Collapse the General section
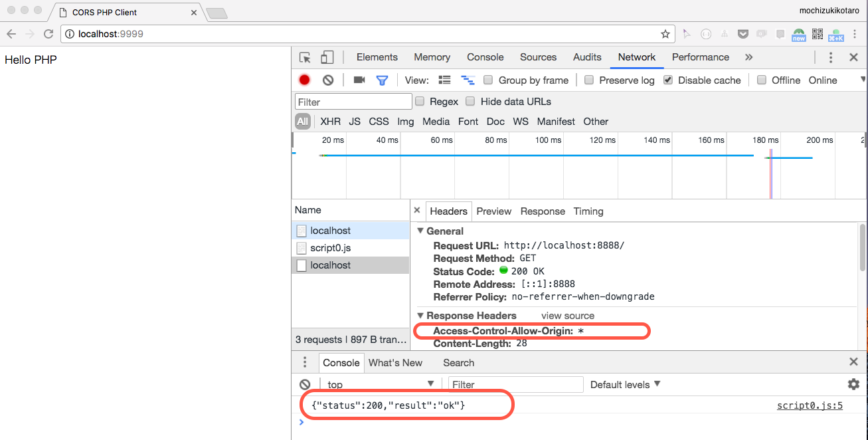 [x=420, y=231]
